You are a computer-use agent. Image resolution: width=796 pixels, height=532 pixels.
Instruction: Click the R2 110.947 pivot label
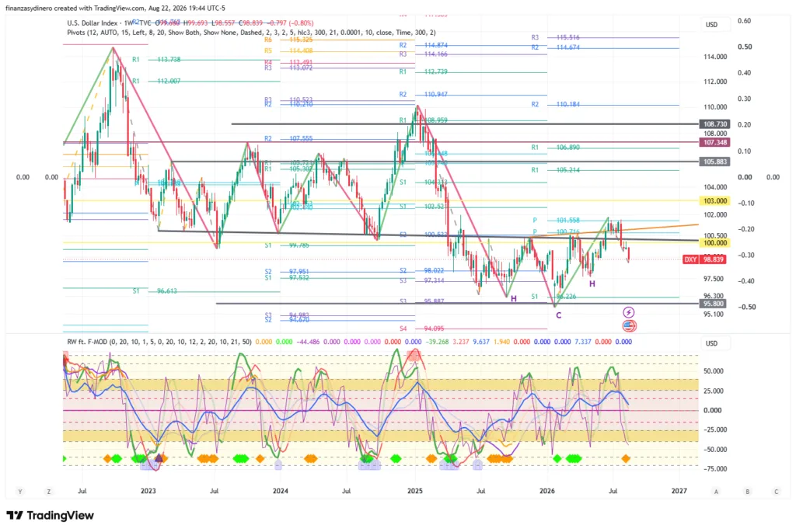424,94
